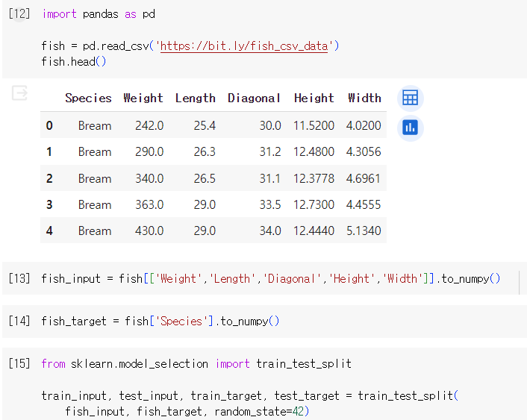
Task: Click the Width column header
Action: [365, 98]
